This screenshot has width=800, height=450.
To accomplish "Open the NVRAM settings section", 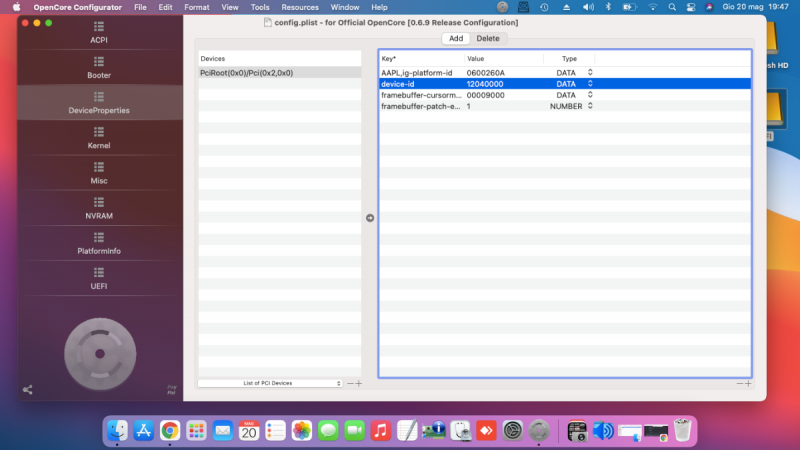I will [x=99, y=208].
